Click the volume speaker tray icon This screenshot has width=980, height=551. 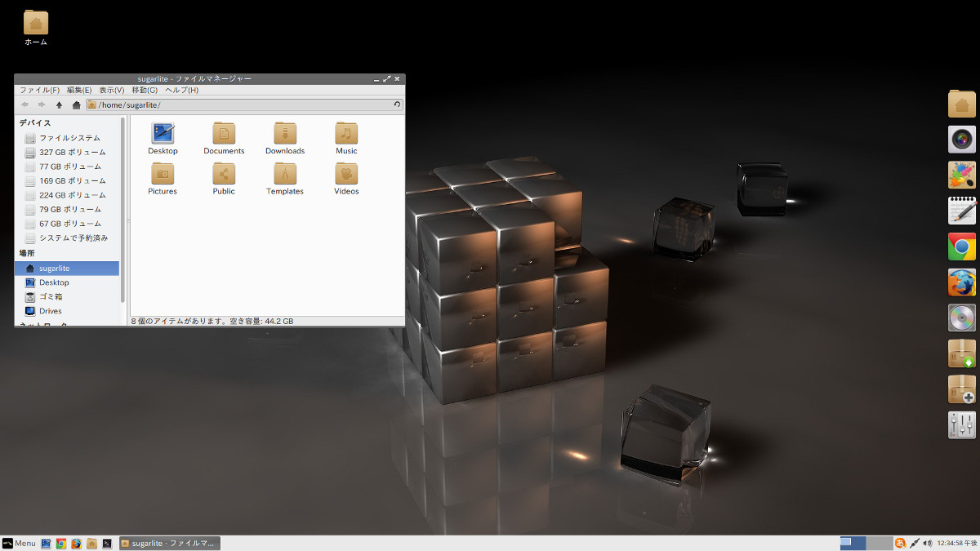point(928,543)
